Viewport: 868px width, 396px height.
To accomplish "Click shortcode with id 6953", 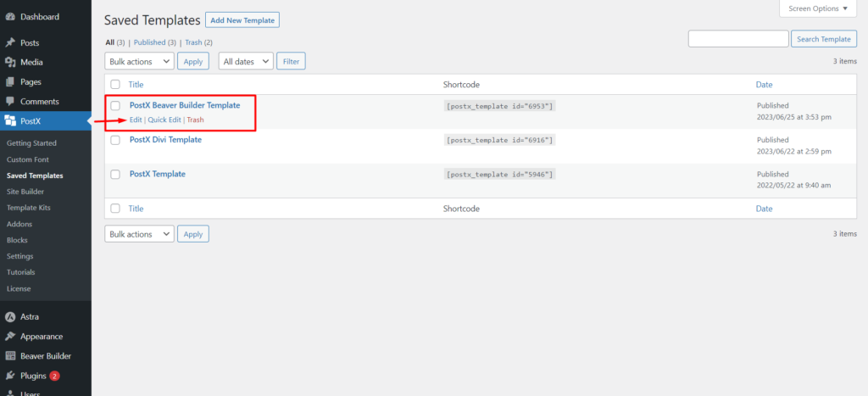I will coord(499,106).
